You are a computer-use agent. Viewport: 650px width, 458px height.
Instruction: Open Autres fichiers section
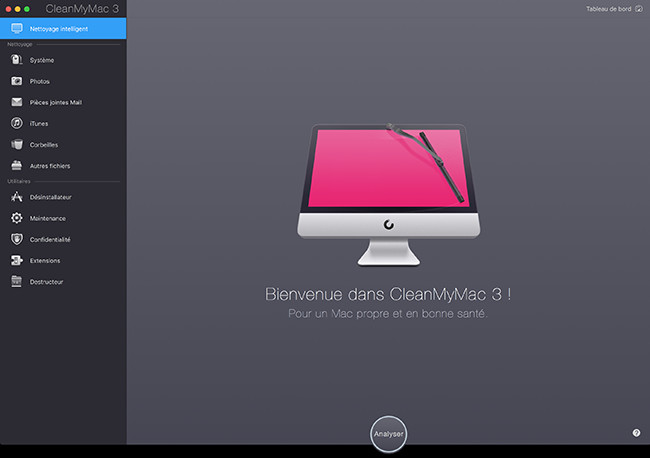(63, 166)
